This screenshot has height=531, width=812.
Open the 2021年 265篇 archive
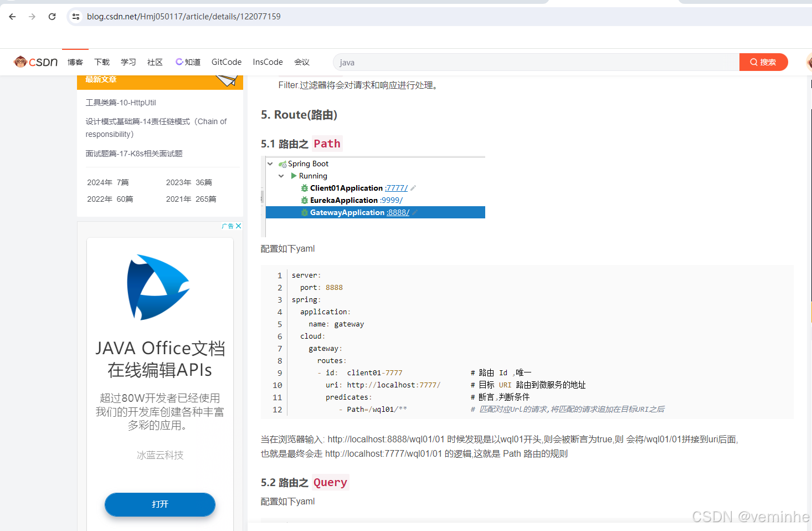pos(191,199)
